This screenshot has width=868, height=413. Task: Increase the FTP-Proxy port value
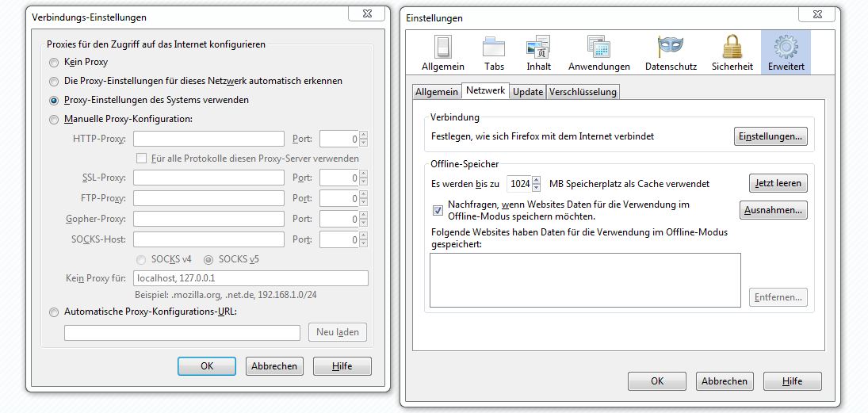pyautogui.click(x=363, y=193)
